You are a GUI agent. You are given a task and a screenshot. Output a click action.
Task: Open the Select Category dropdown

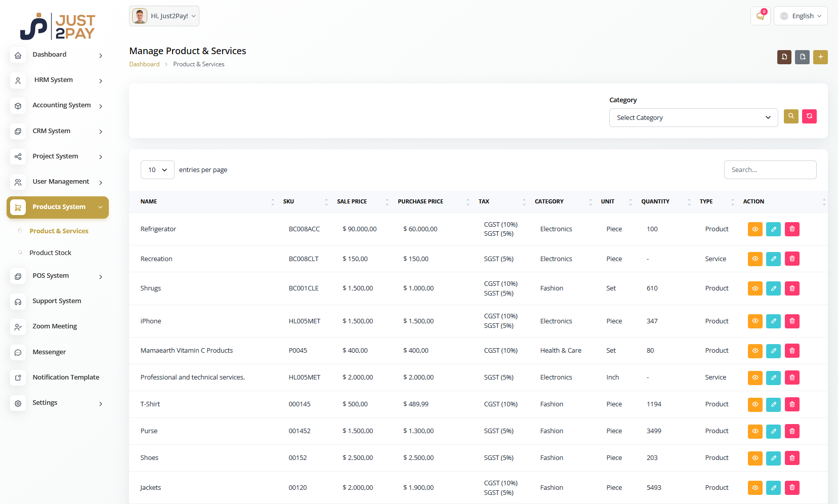(x=693, y=118)
